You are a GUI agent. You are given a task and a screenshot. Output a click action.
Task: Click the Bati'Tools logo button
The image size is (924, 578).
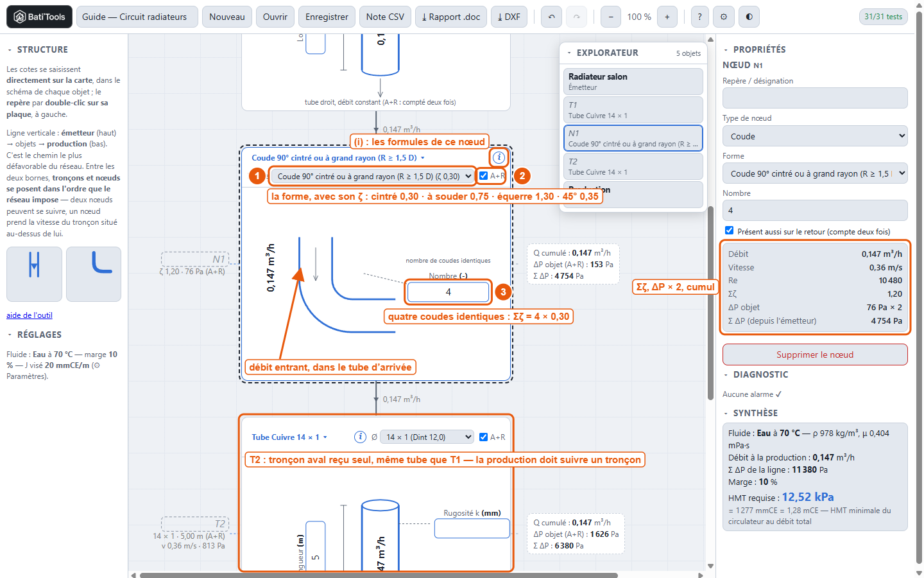point(39,17)
